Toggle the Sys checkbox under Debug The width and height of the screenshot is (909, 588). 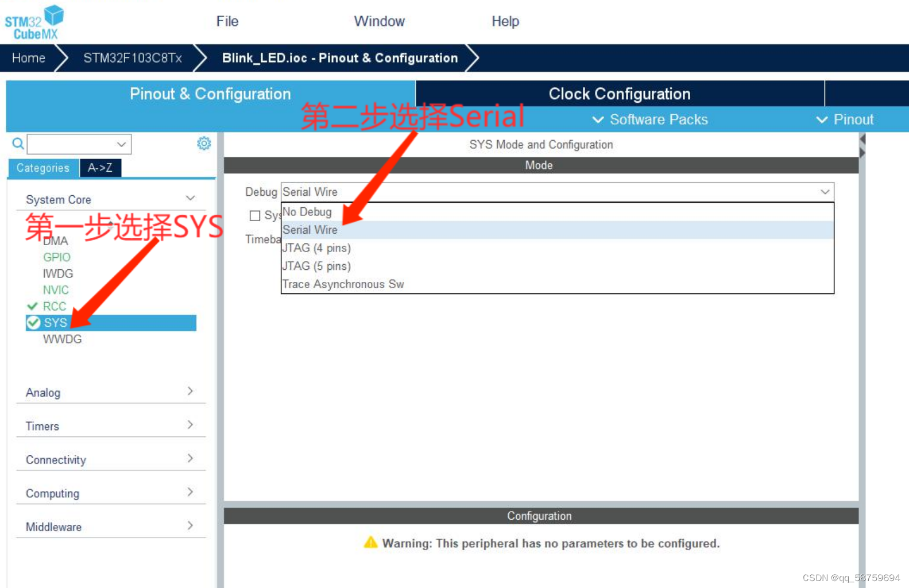click(255, 216)
